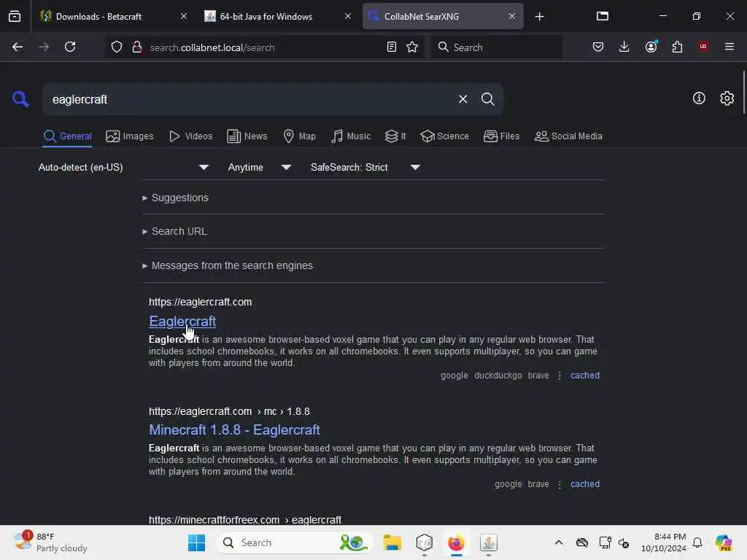Select the Images search category
Viewport: 747px width, 560px height.
pyautogui.click(x=130, y=136)
